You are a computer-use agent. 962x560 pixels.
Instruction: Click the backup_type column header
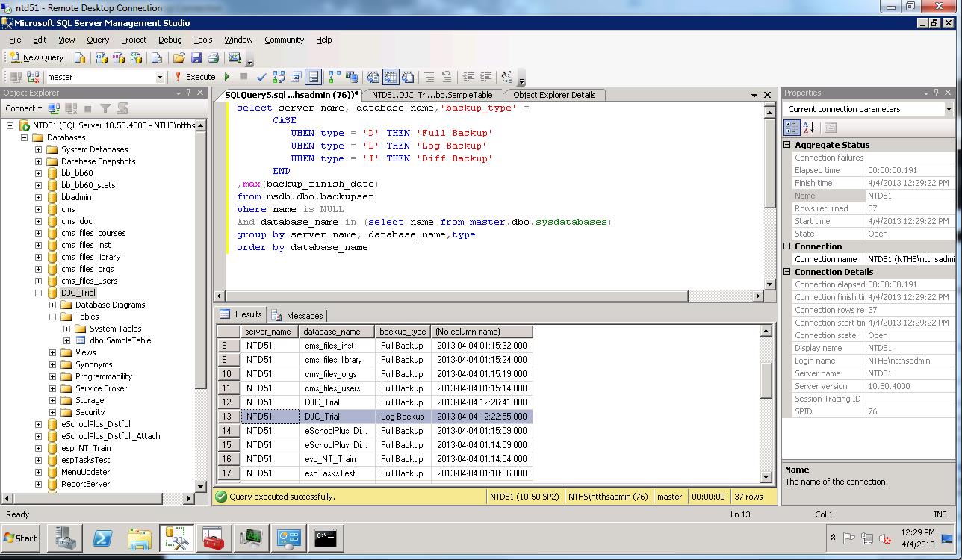point(403,332)
